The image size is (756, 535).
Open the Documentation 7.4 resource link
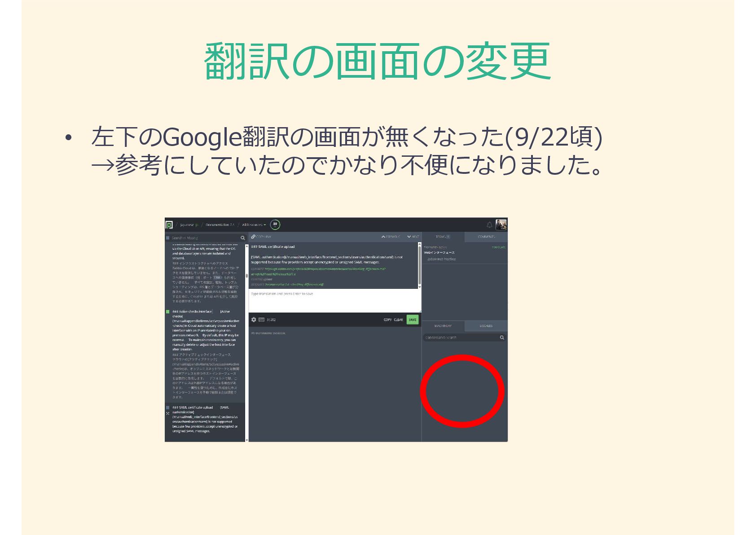coord(294,284)
